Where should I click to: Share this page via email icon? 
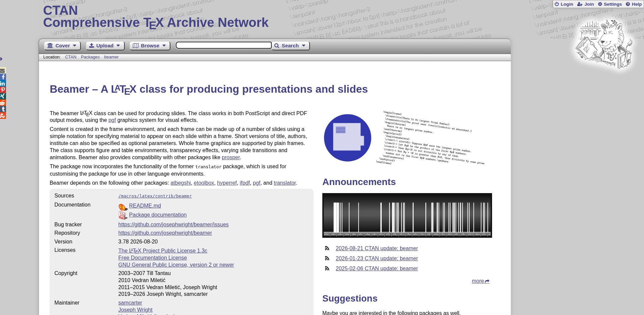click(3, 71)
